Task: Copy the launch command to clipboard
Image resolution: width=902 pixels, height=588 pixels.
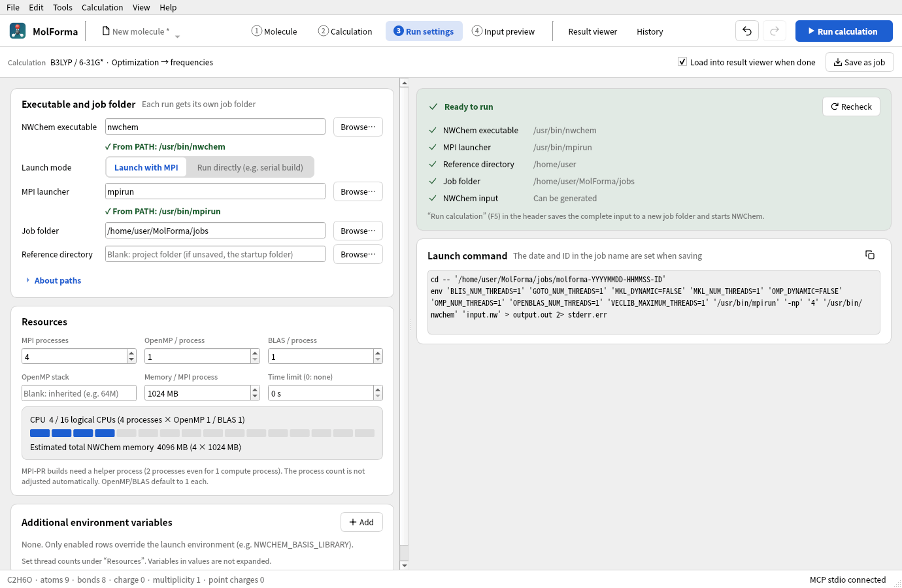Action: (870, 255)
